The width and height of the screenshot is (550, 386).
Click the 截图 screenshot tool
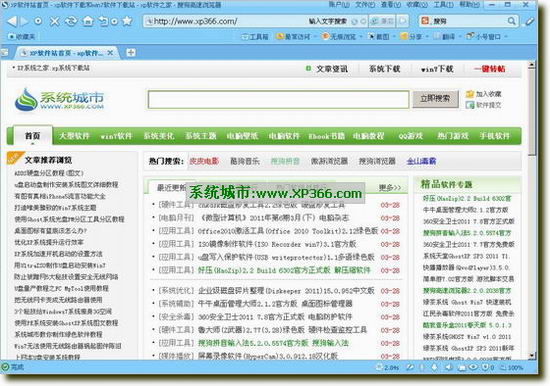click(x=378, y=36)
